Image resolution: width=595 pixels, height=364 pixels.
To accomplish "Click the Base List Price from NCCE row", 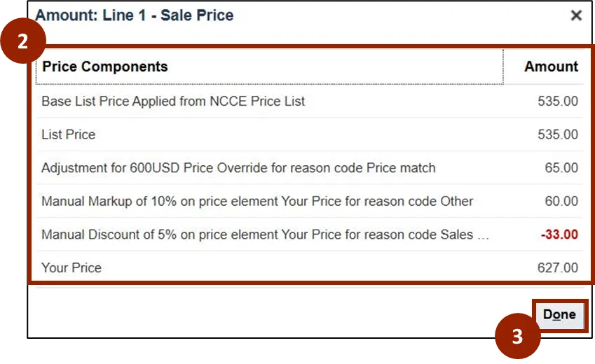I will point(173,101).
